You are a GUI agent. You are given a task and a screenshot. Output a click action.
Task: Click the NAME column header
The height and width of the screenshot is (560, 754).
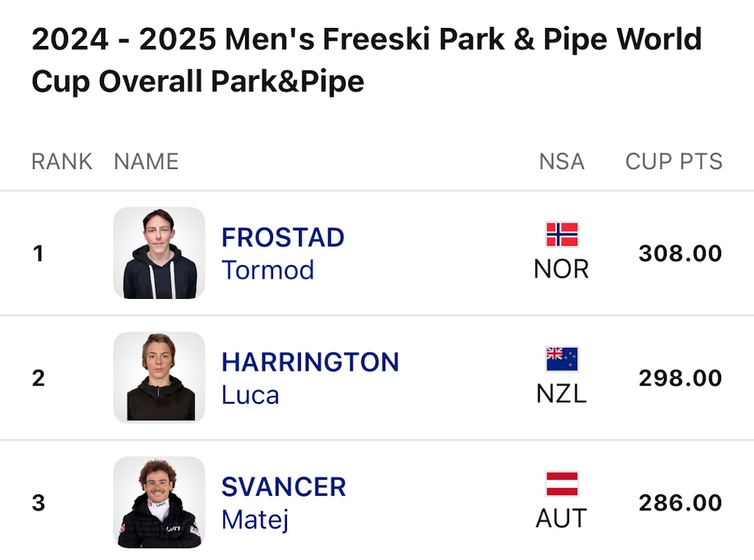pos(146,161)
